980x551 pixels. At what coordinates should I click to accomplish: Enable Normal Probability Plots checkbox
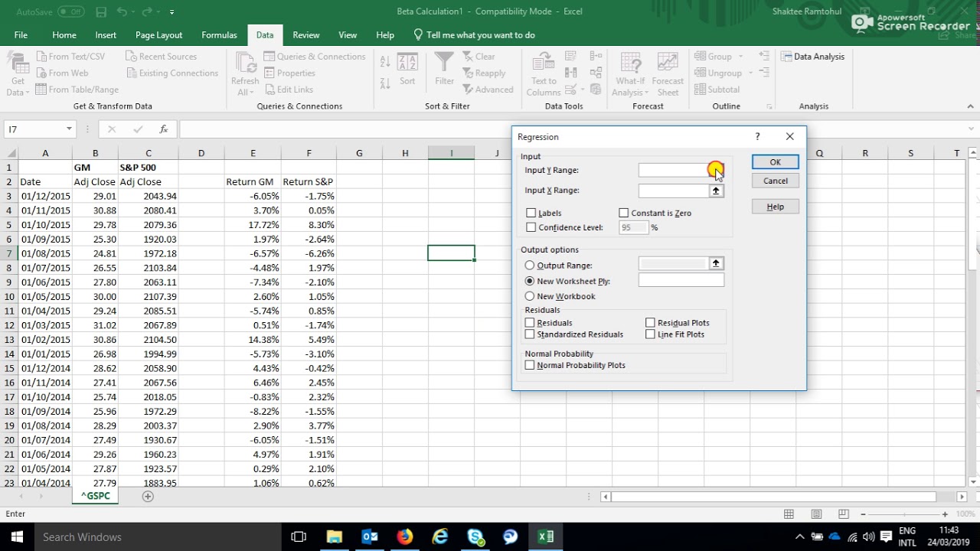click(x=530, y=365)
